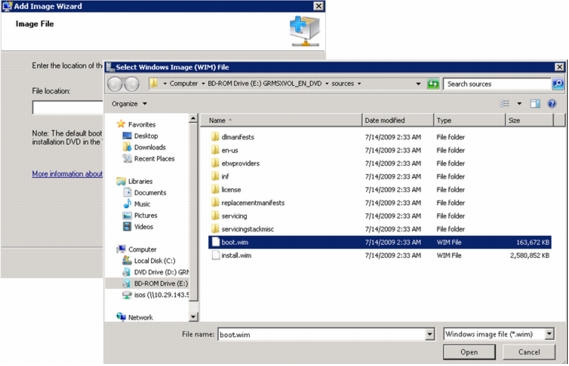
Task: Click the search magnifier icon
Action: tap(558, 84)
